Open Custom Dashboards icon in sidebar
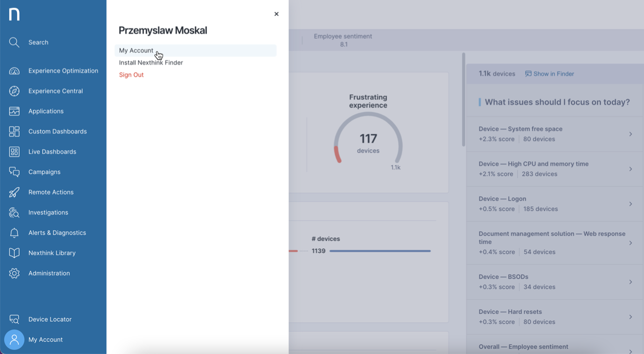 pyautogui.click(x=14, y=131)
